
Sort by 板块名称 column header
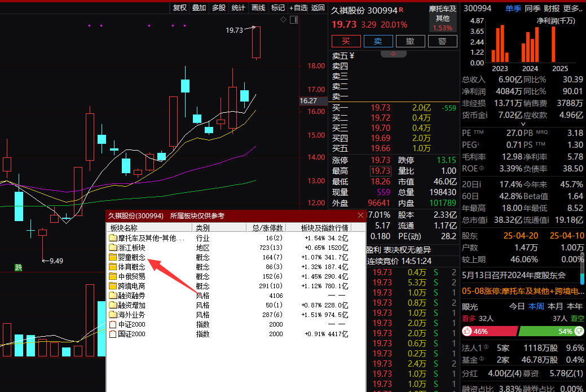coord(149,227)
